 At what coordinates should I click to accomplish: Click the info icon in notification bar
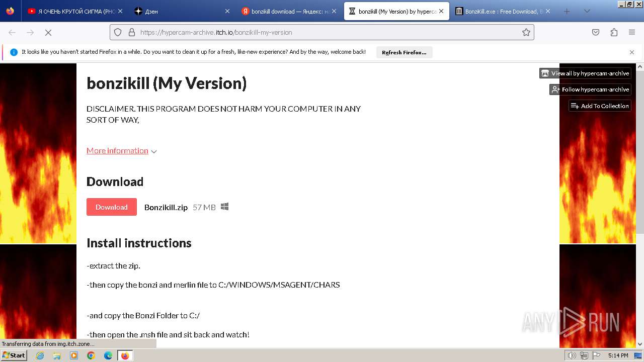pos(14,52)
